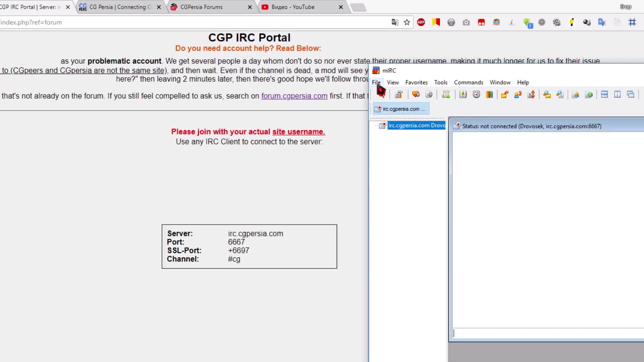Close the CGPersia Forums tab
This screenshot has width=644, height=362.
click(250, 7)
